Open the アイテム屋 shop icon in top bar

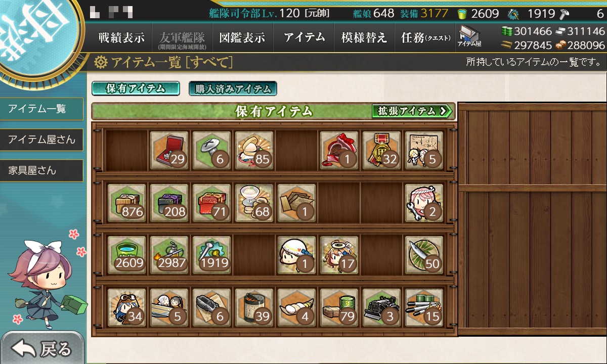tap(469, 37)
